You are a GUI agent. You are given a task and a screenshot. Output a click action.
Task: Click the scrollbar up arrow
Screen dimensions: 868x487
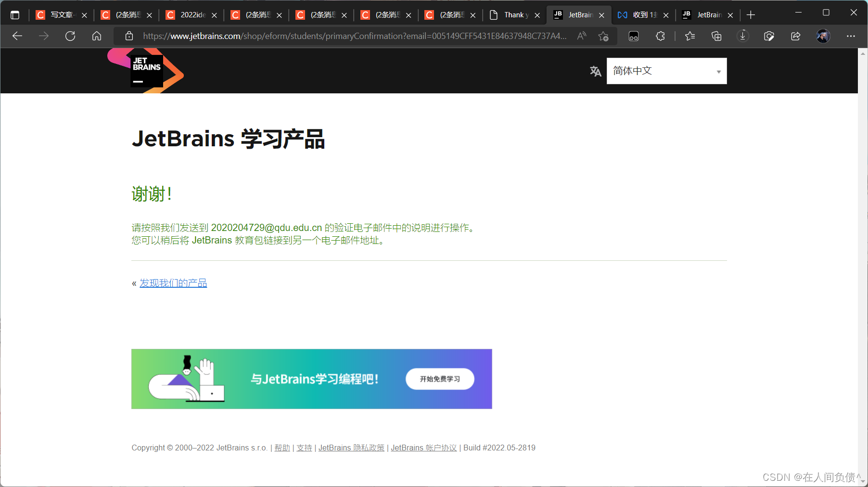point(863,53)
